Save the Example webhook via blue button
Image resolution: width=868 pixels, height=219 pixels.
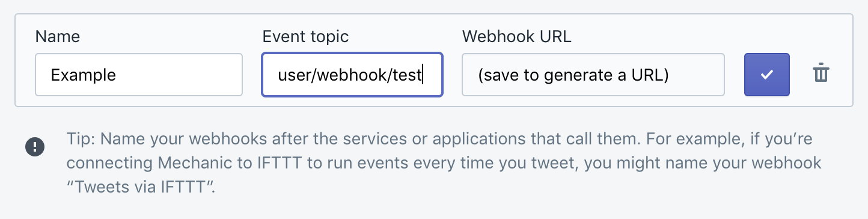[766, 75]
